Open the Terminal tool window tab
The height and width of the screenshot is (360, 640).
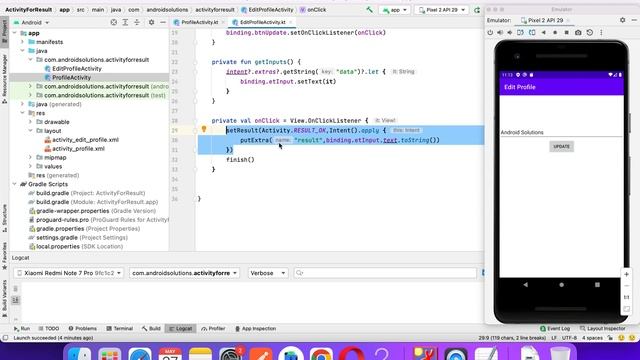pyautogui.click(x=120, y=328)
